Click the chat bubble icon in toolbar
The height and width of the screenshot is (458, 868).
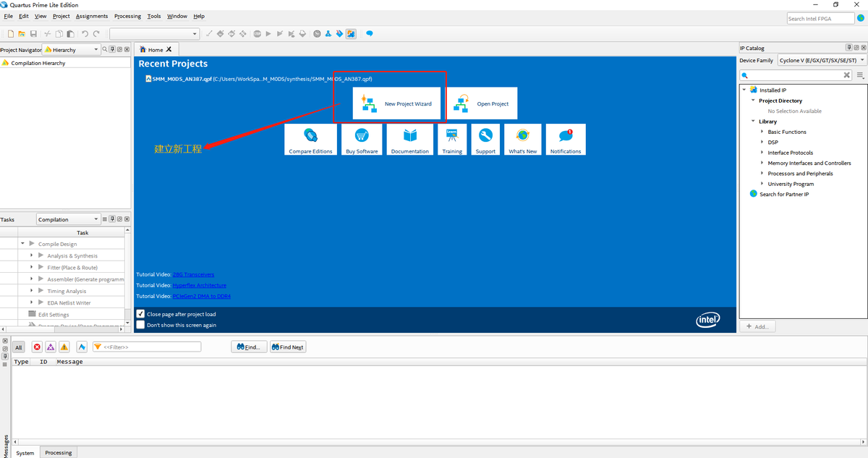(x=369, y=34)
